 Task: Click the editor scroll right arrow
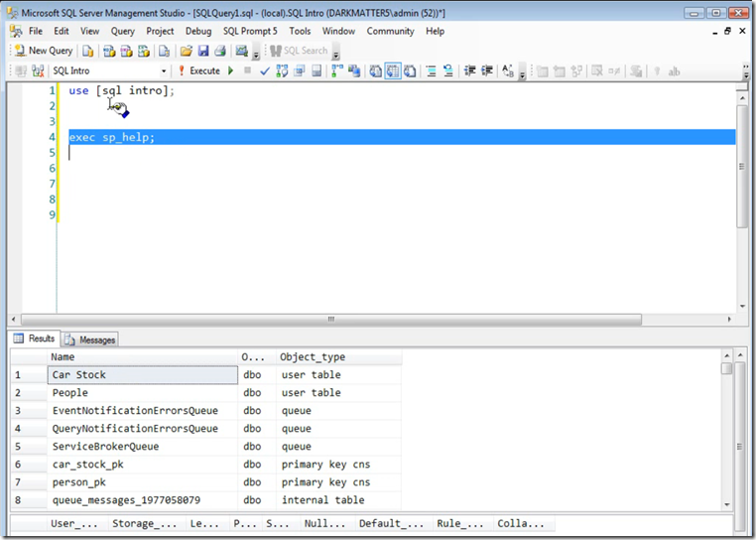(x=729, y=320)
